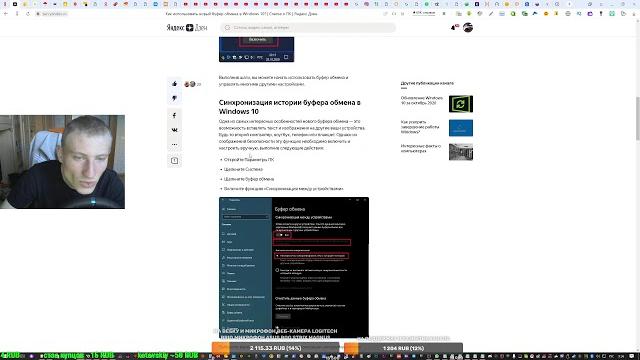This screenshot has height=360, width=640.
Task: Open more sharing options (three dots)
Action: (174, 144)
